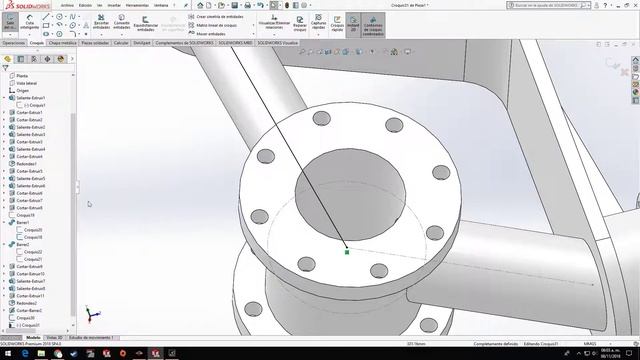
Task: Click Convertir entidades tool
Action: (122, 21)
